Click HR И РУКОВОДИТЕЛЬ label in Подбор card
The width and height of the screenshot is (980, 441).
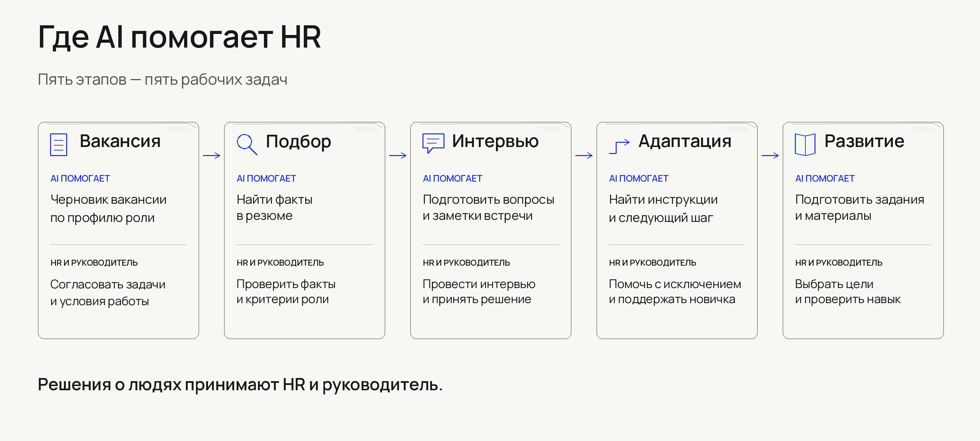tap(280, 262)
